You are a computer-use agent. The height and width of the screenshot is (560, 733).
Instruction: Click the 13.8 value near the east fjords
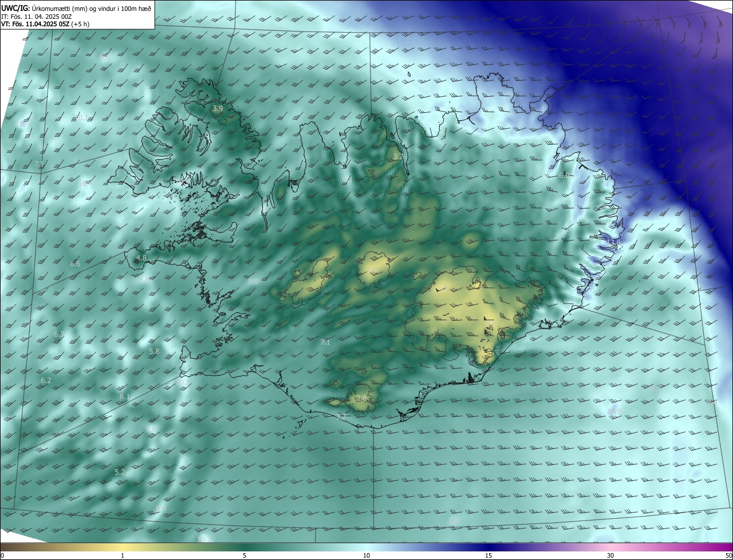coord(614,243)
